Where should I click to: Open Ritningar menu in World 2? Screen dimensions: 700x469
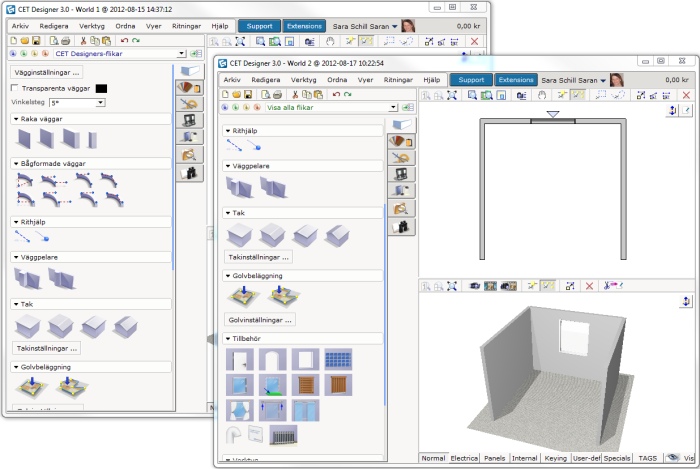coord(398,79)
